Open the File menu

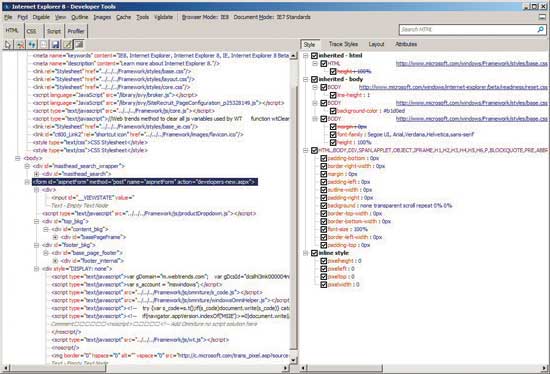pyautogui.click(x=8, y=17)
